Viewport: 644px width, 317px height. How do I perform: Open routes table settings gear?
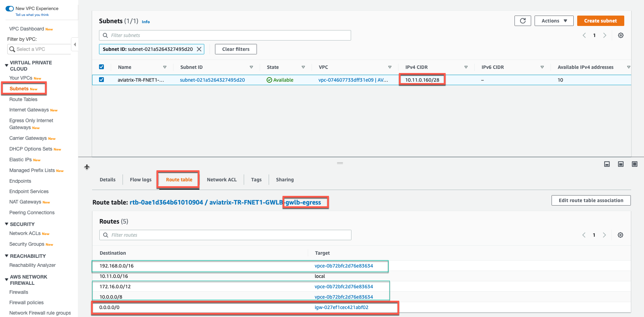[620, 235]
